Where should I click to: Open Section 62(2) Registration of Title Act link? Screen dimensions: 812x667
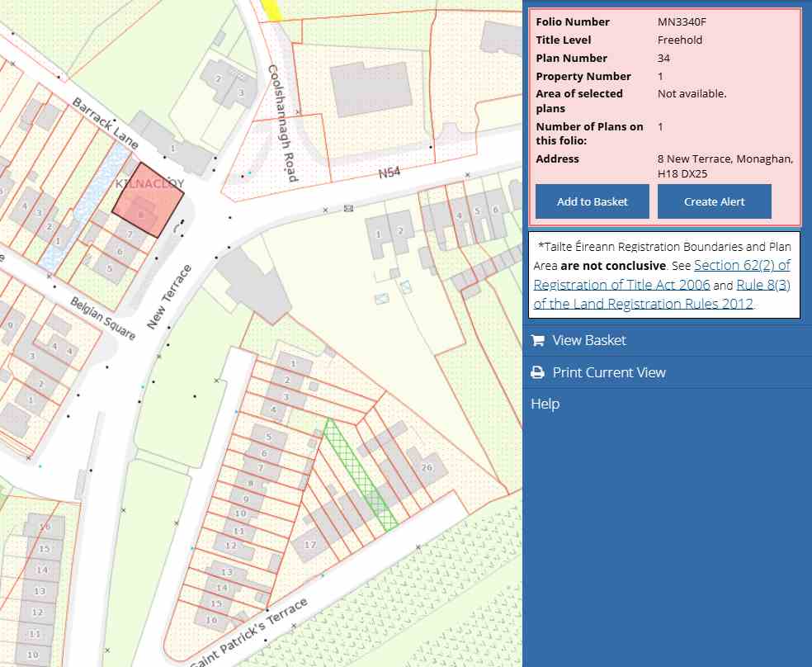742,265
